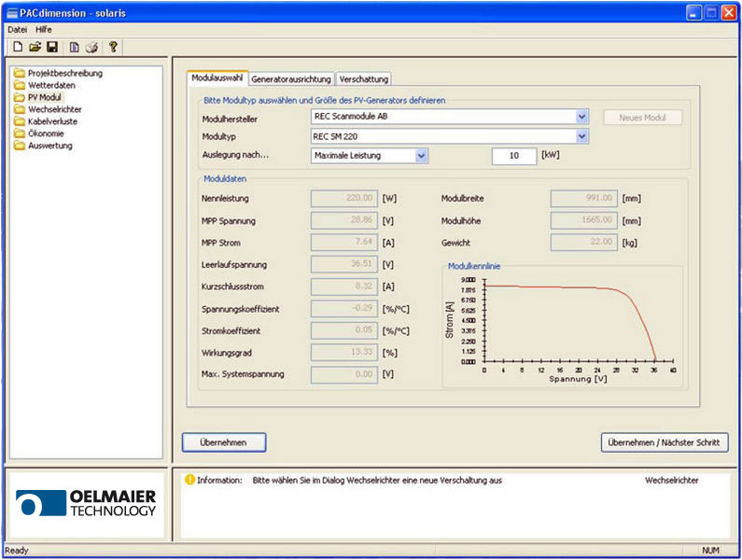Open the Hilfe menu
Viewport: 742px width, 560px height.
(44, 29)
